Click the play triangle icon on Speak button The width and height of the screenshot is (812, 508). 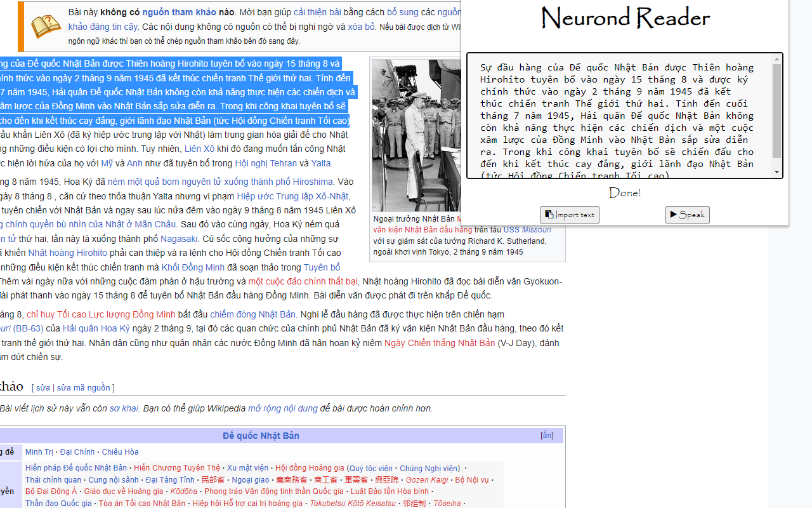click(674, 215)
